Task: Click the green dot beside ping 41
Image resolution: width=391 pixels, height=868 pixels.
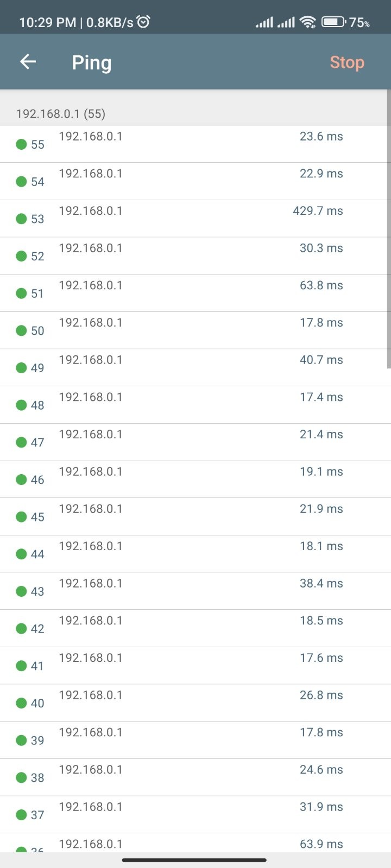Action: pos(22,666)
